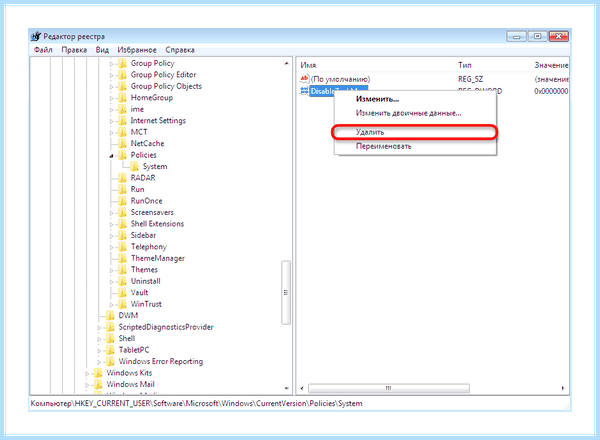Click the Registry Editor title bar icon
The width and height of the screenshot is (600, 440).
click(36, 36)
